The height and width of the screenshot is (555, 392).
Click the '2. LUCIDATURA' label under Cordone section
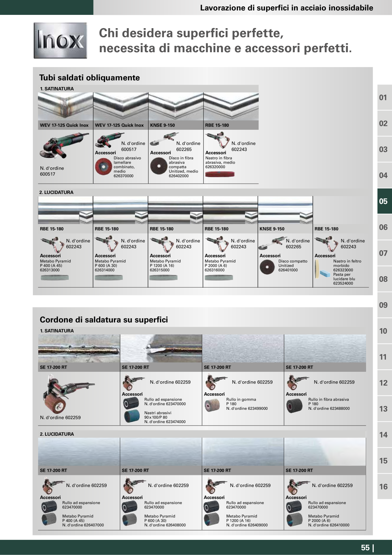(57, 434)
